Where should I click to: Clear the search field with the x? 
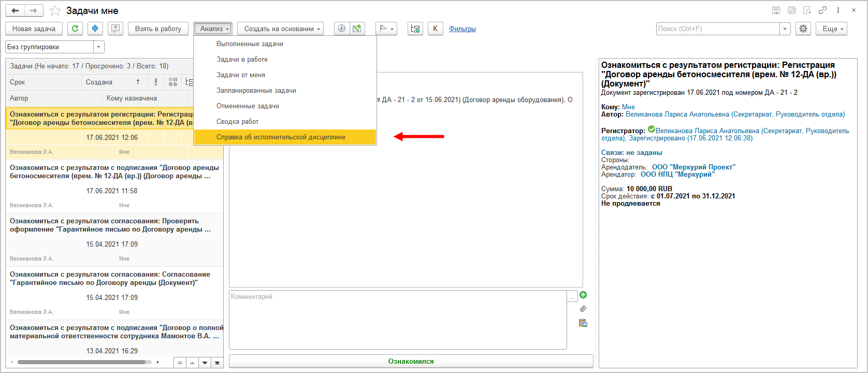click(785, 28)
